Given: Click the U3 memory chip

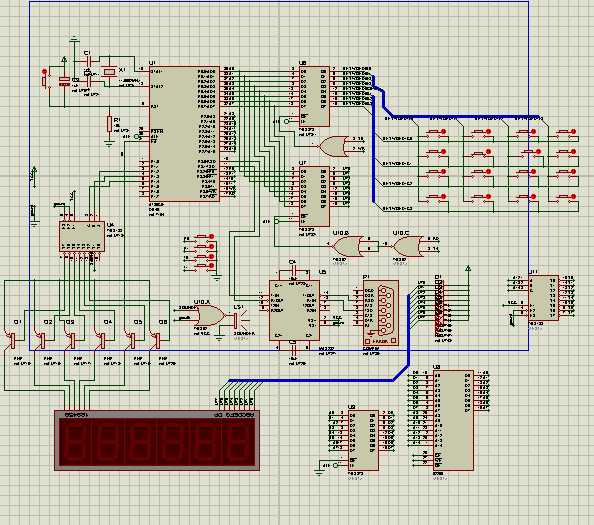Looking at the screenshot, I should pos(453,420).
